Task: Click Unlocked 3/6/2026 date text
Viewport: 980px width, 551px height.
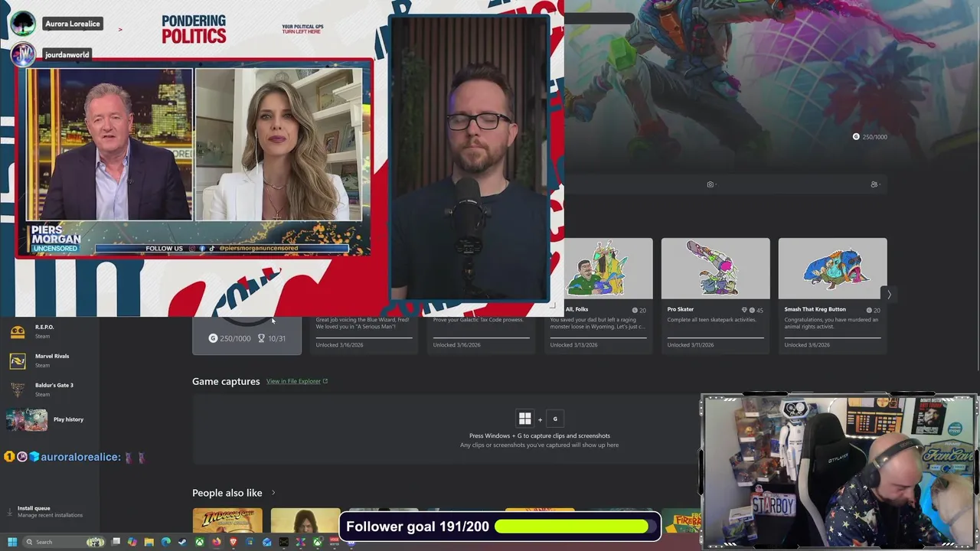Action: pyautogui.click(x=807, y=345)
